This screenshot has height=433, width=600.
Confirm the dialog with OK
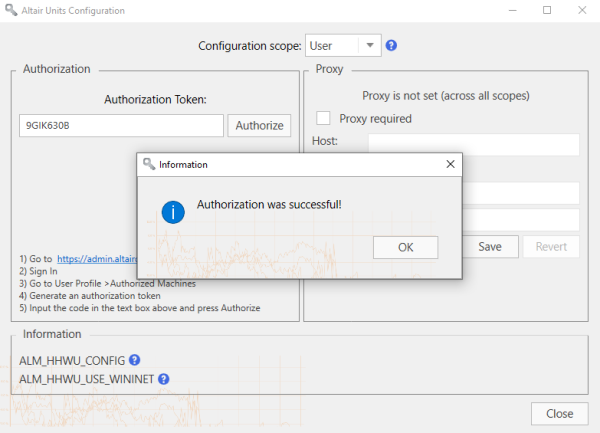click(406, 247)
